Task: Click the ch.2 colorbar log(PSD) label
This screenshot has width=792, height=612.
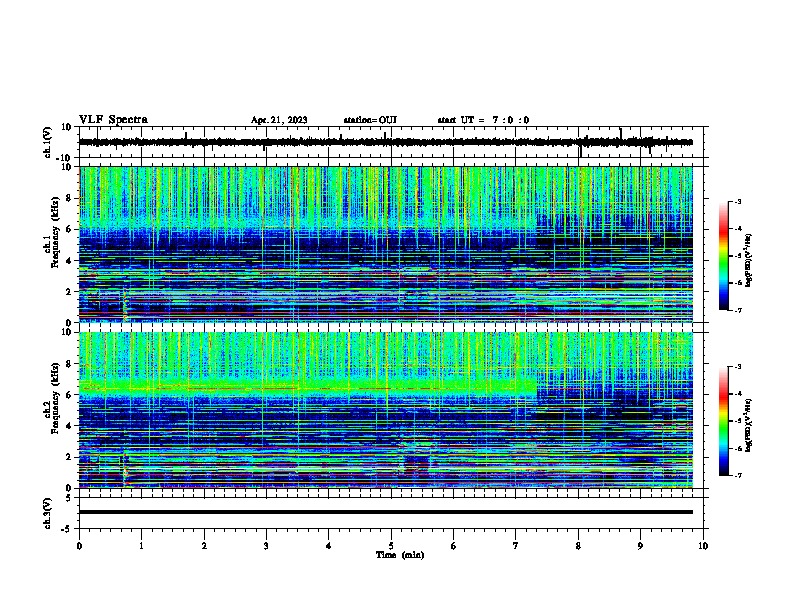Action: pyautogui.click(x=748, y=425)
